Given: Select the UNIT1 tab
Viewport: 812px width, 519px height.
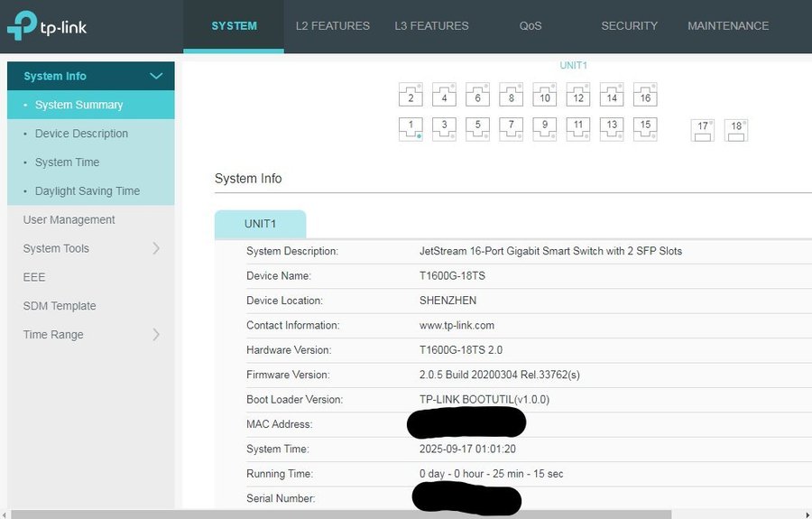Looking at the screenshot, I should (x=260, y=224).
